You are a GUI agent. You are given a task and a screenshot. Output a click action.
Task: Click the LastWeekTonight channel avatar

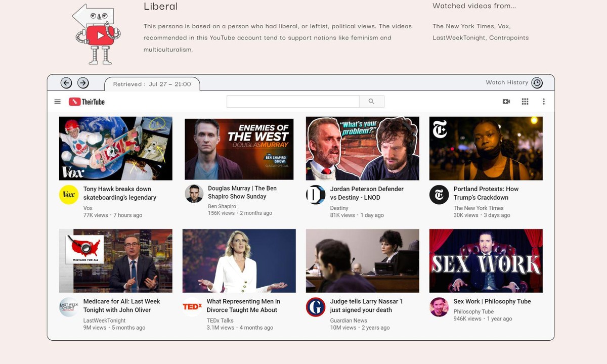point(69,307)
